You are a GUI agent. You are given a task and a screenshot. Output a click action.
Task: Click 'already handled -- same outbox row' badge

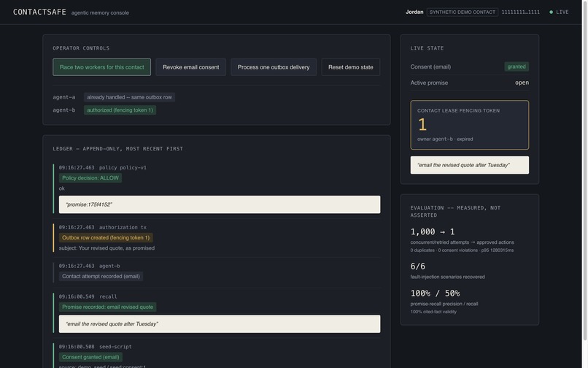pos(129,97)
